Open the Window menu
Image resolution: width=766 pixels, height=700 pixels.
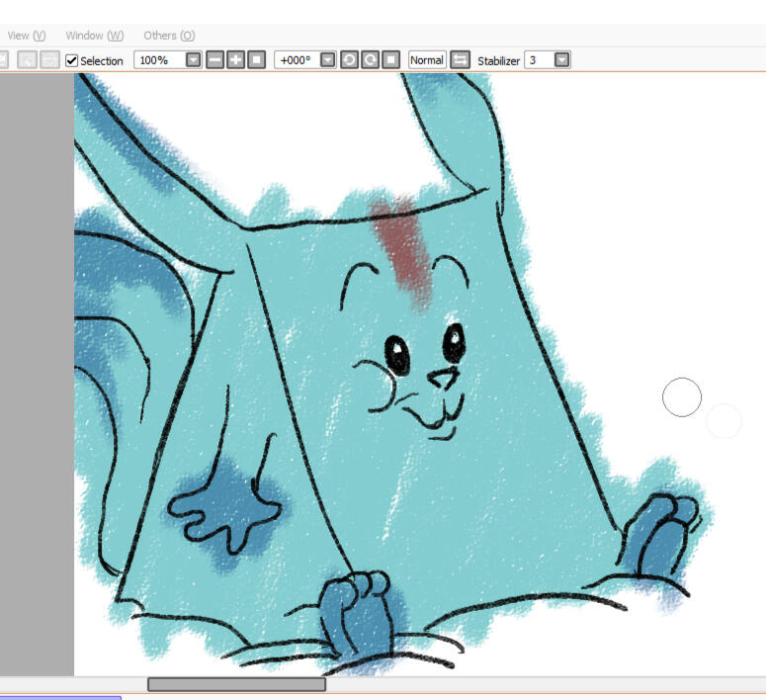94,36
